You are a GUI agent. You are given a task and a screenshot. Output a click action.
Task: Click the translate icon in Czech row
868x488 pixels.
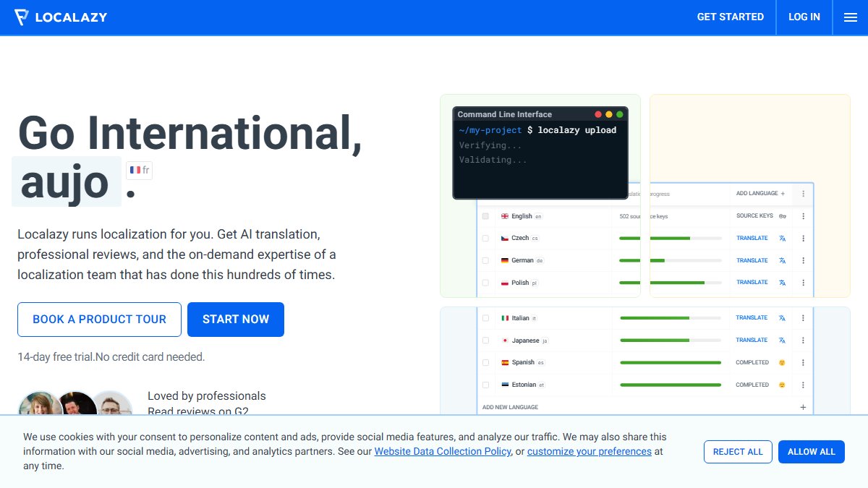(x=782, y=239)
